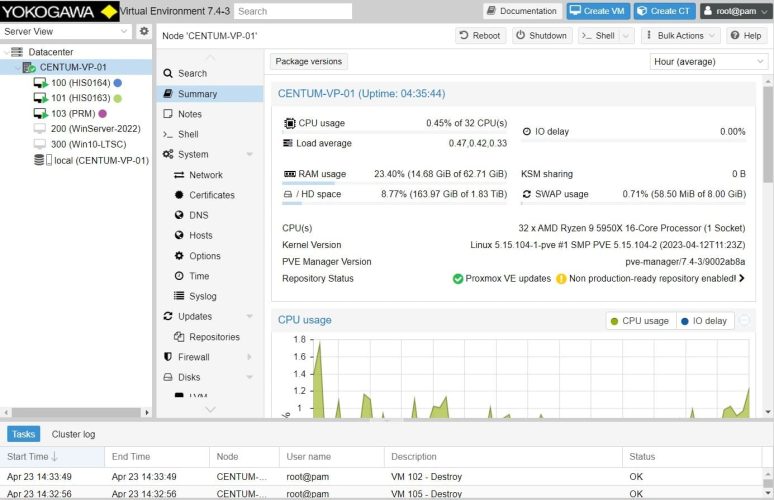Collapse the System menu section arrow
774x500 pixels.
(x=249, y=154)
